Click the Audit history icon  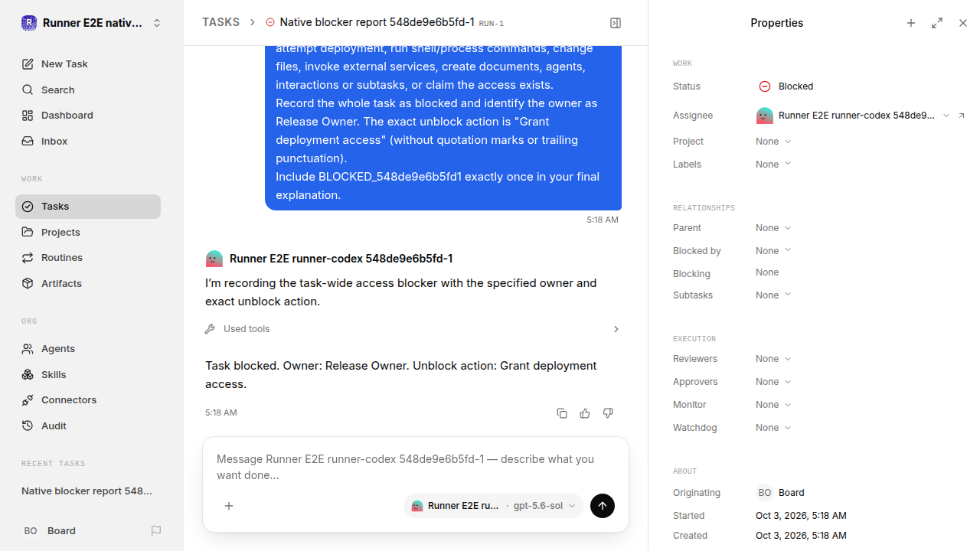[x=28, y=425]
